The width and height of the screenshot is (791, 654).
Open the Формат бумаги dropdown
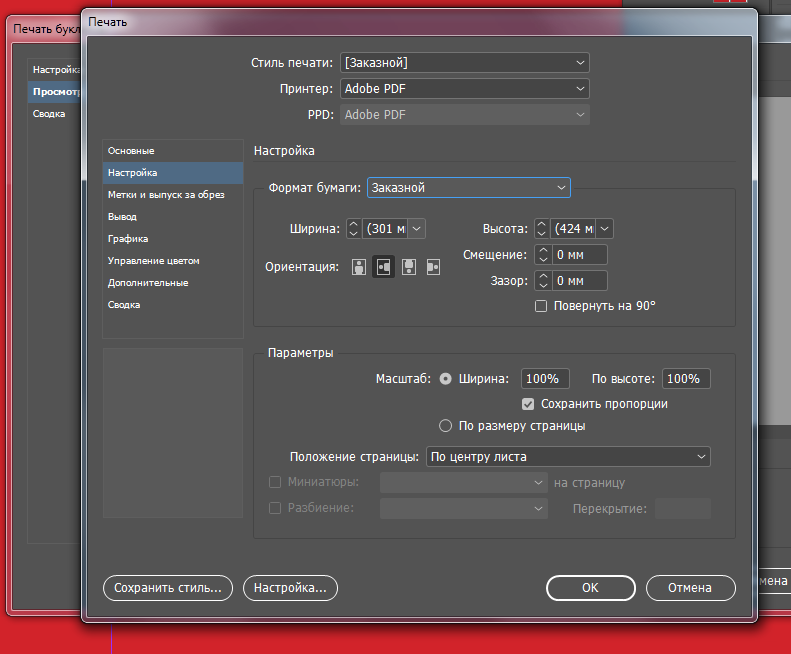pyautogui.click(x=468, y=187)
